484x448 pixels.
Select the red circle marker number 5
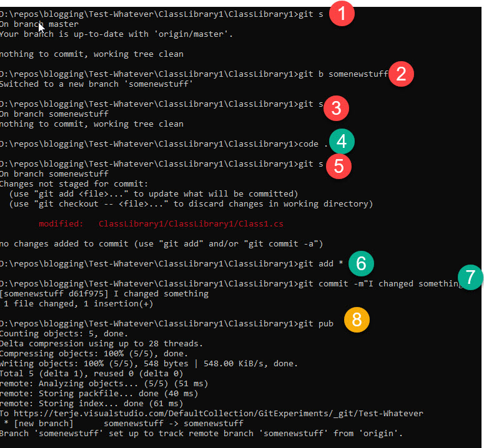(339, 165)
